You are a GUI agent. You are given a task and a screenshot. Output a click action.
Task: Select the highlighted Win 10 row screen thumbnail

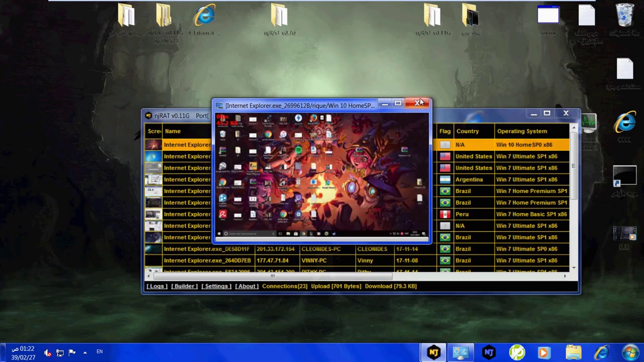(153, 145)
